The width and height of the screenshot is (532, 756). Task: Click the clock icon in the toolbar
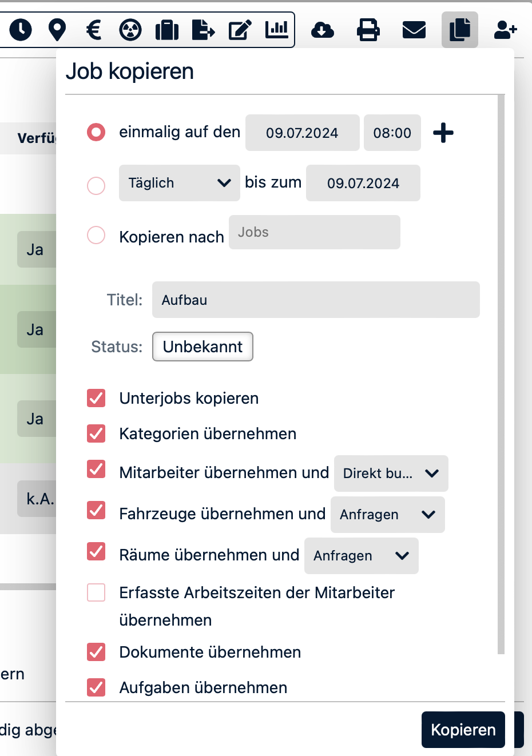[21, 29]
